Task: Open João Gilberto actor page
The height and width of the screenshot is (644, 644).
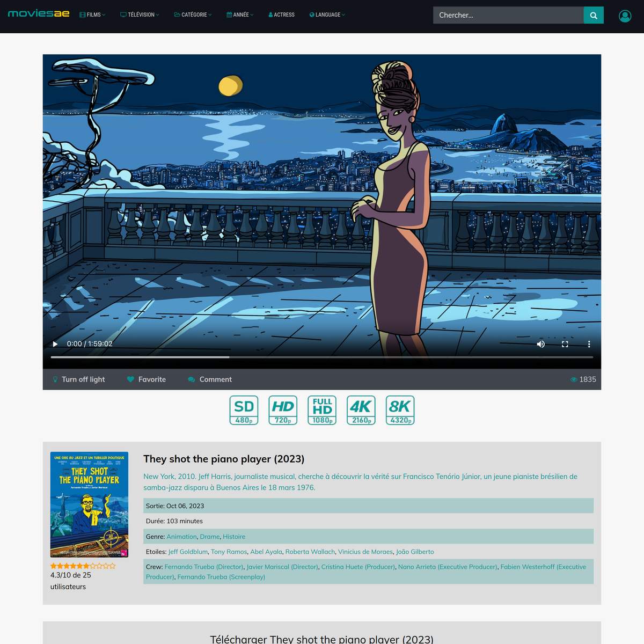Action: coord(415,552)
